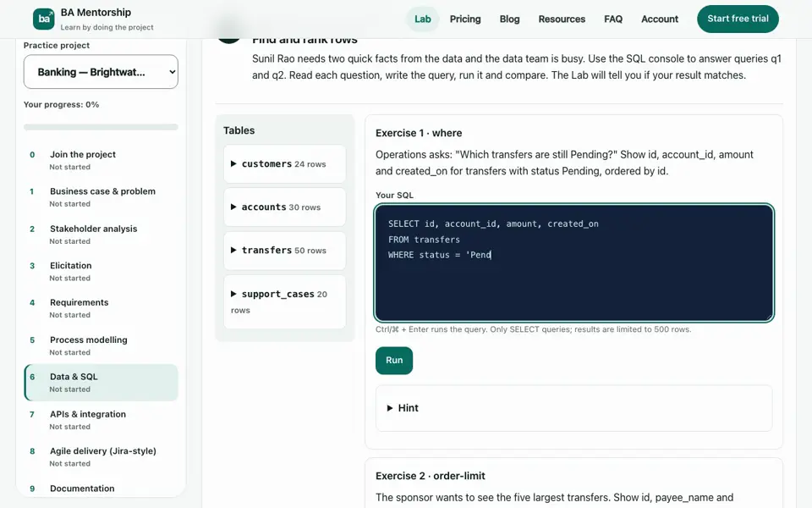
Task: Expand the customers table details
Action: tap(284, 163)
